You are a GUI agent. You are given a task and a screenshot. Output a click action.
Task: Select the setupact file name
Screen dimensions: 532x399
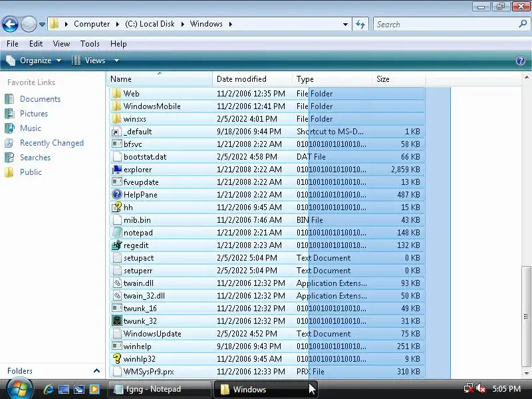coord(138,258)
